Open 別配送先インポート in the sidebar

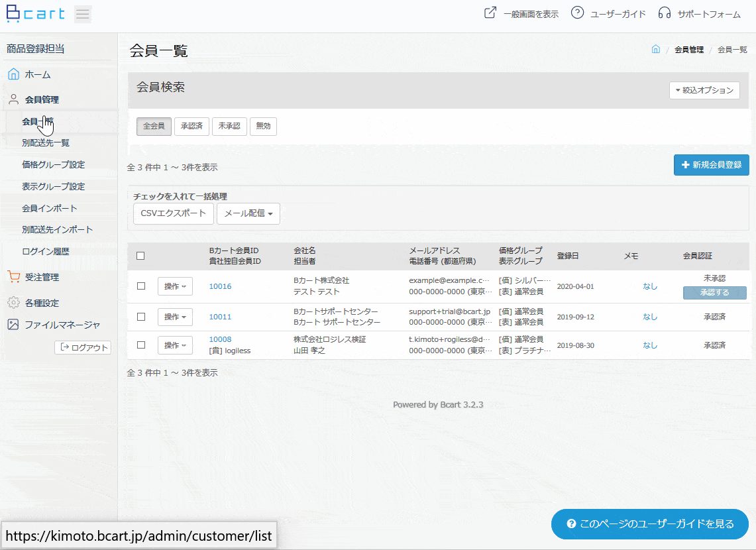pos(58,230)
